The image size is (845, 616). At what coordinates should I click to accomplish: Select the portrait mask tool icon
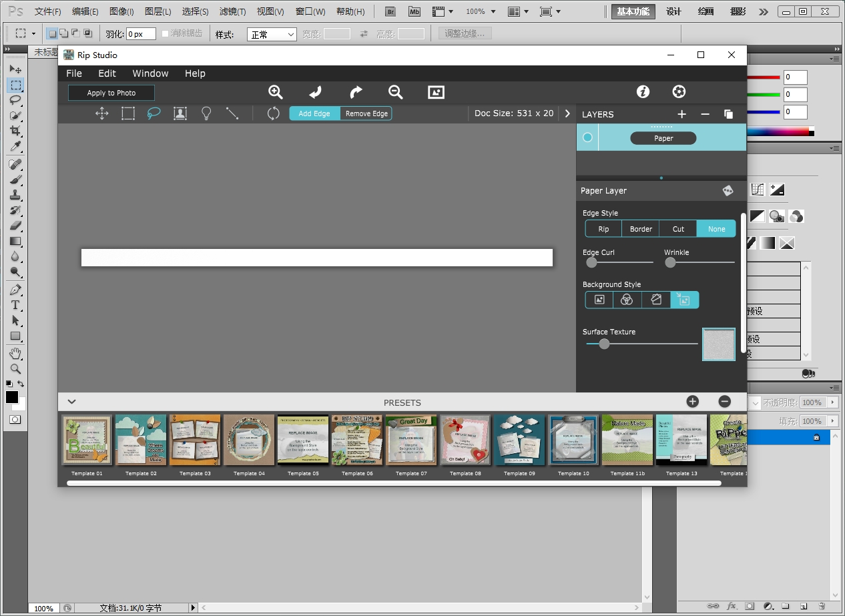[x=180, y=113]
